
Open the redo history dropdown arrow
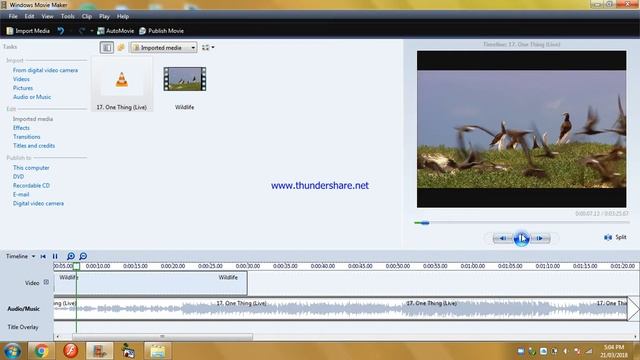(x=91, y=31)
